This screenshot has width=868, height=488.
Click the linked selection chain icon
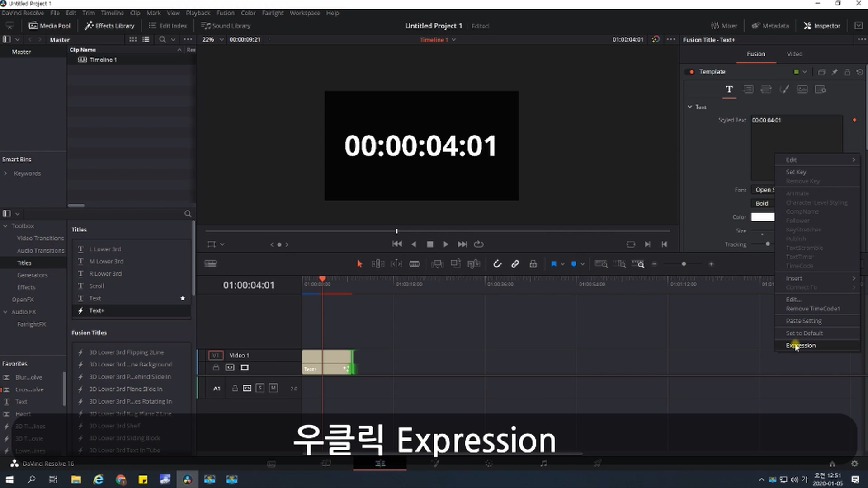coord(515,264)
